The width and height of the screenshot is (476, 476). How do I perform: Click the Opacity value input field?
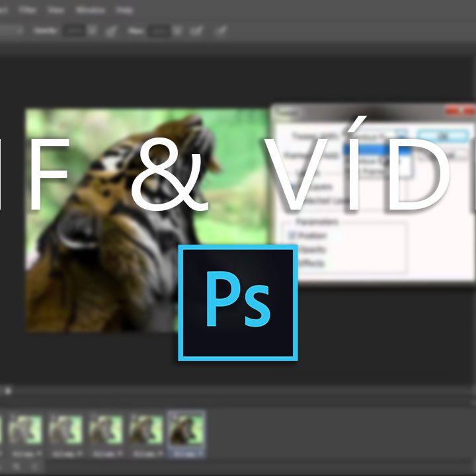pyautogui.click(x=74, y=30)
